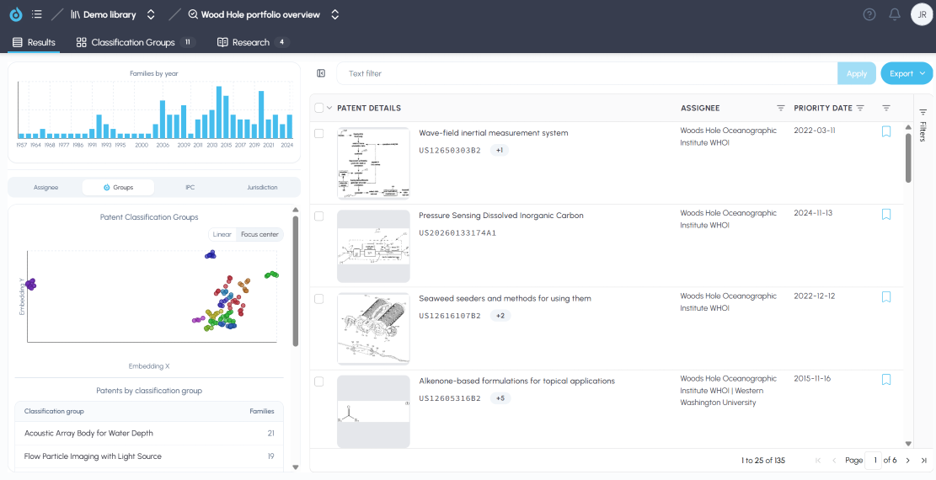Switch chart scale to Focus center
Image resolution: width=936 pixels, height=480 pixels.
tap(260, 235)
